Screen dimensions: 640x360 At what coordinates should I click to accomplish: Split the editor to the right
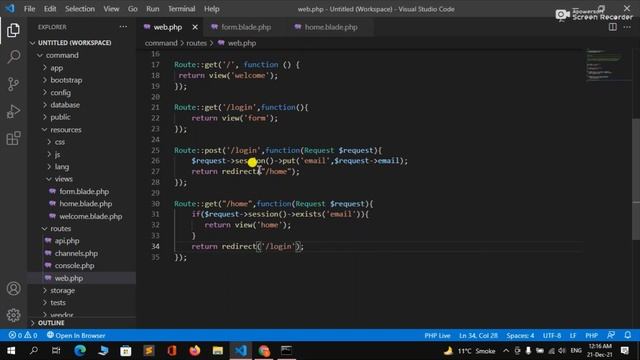click(613, 27)
